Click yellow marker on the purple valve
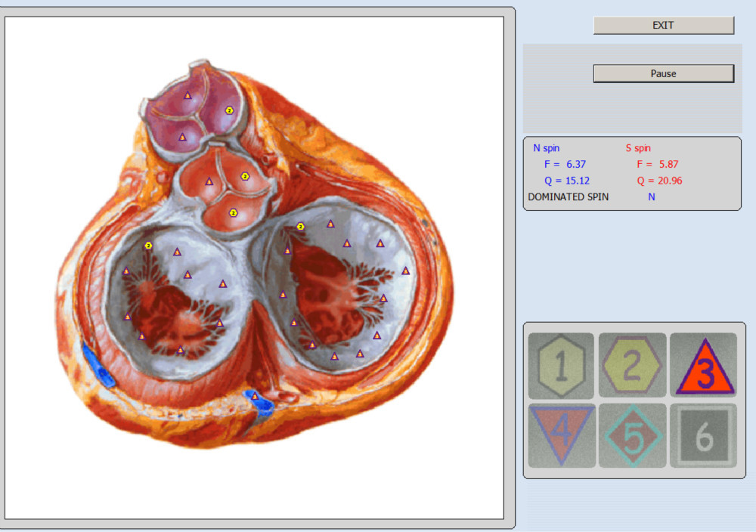The width and height of the screenshot is (756, 532). click(x=229, y=110)
